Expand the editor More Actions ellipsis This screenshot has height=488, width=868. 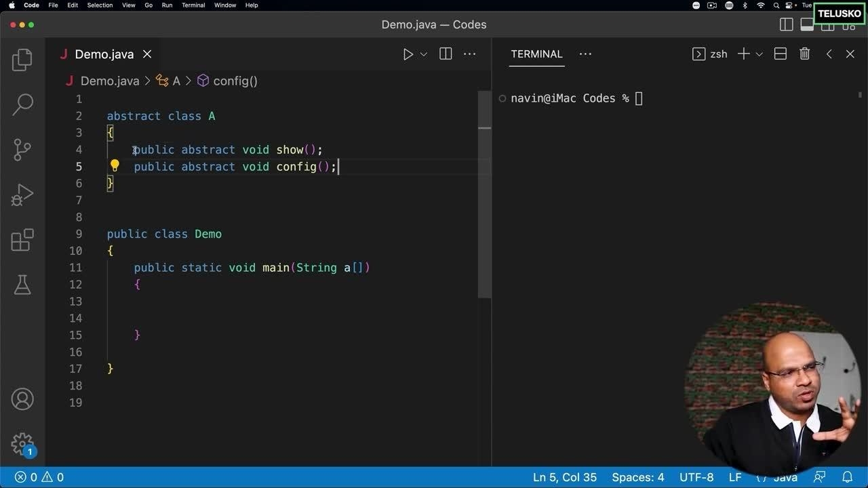(x=469, y=54)
